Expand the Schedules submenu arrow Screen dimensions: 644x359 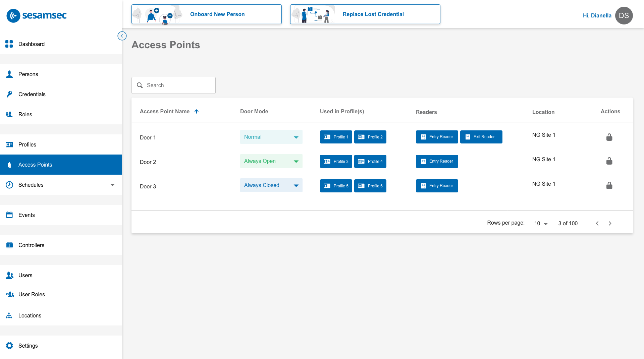tap(112, 185)
